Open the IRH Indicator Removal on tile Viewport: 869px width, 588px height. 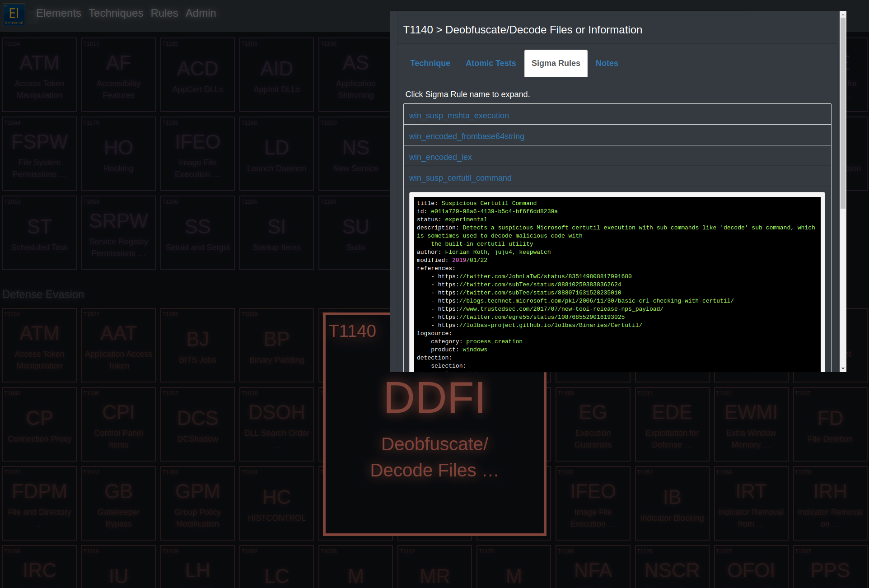coord(830,504)
